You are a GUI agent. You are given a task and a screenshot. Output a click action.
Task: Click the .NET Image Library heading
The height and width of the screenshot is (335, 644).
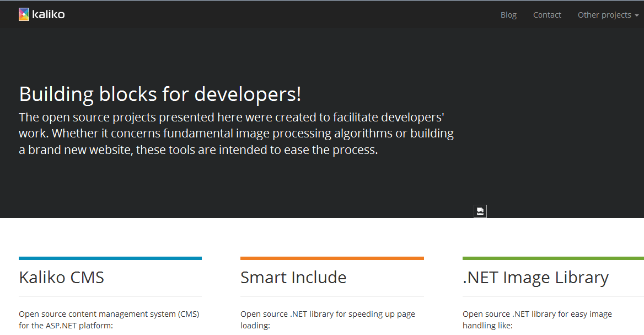click(x=535, y=278)
